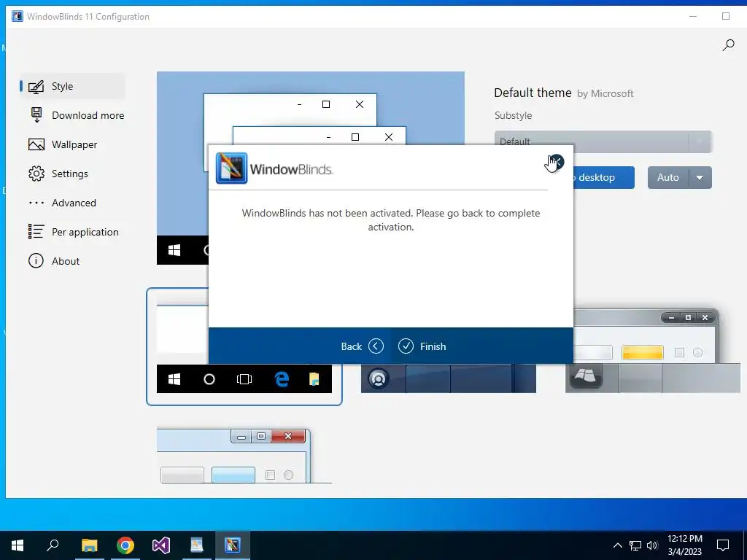This screenshot has width=747, height=560.
Task: Open Visual Studio from taskbar
Action: coord(161,545)
